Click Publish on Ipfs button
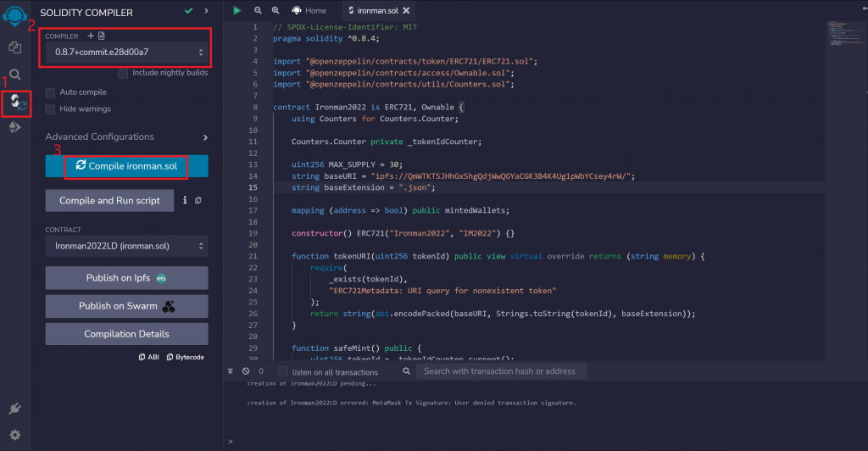The width and height of the screenshot is (868, 451). pos(127,278)
